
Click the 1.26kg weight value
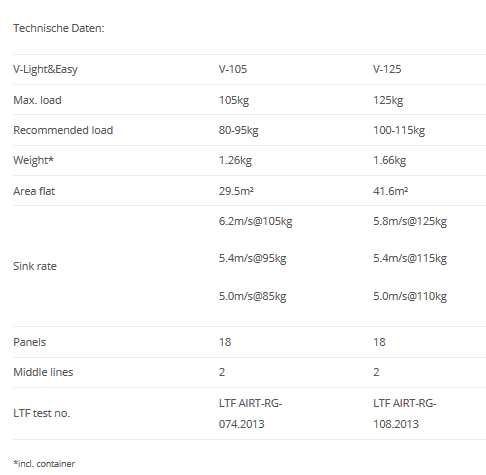[x=235, y=160]
